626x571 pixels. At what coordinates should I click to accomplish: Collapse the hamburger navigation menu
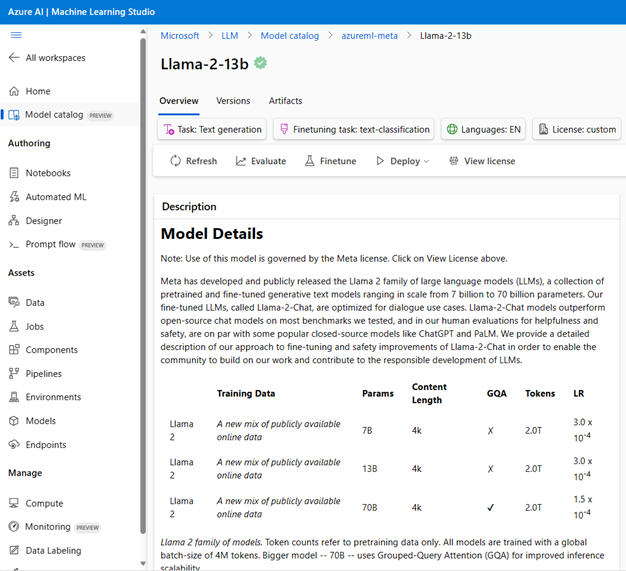[16, 35]
